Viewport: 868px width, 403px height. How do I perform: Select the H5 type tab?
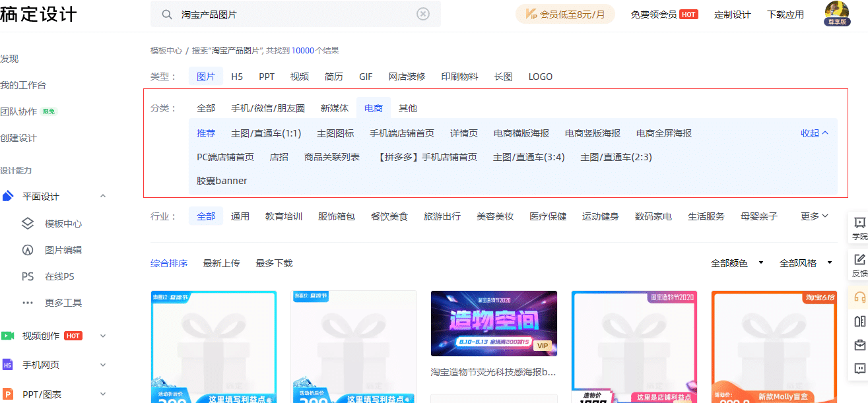pyautogui.click(x=237, y=77)
